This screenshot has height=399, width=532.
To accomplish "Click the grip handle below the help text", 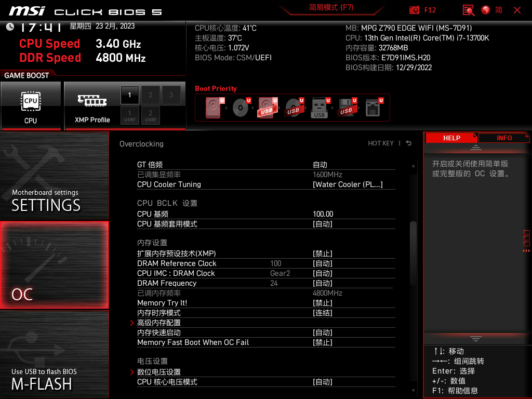I will (476, 339).
